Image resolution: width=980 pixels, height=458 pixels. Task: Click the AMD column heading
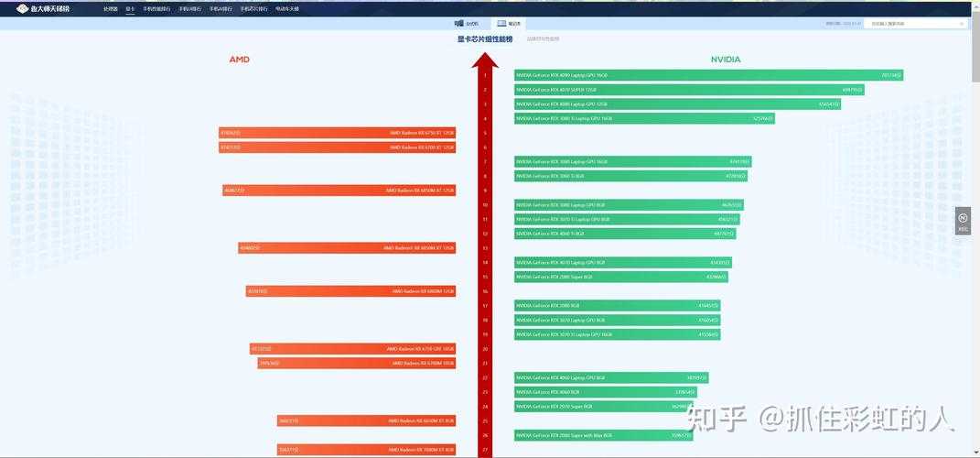click(240, 60)
